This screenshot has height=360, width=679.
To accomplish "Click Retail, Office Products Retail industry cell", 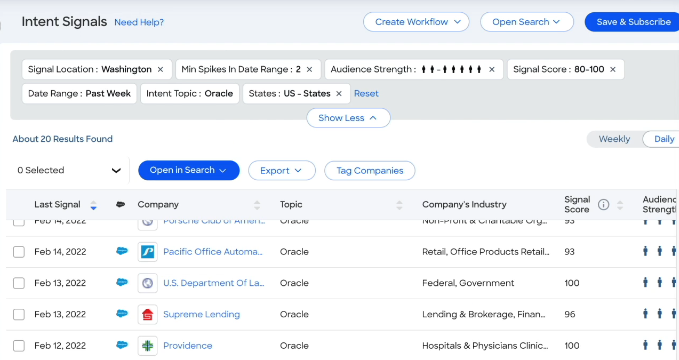I will (486, 252).
